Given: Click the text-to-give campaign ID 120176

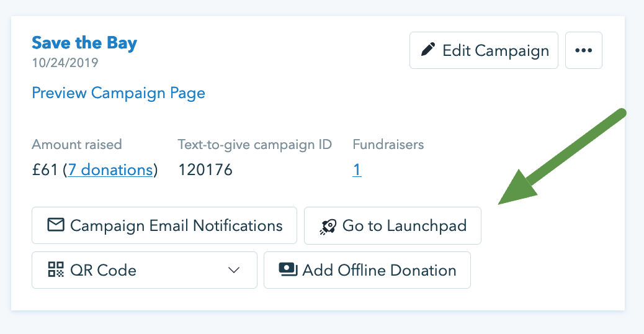Looking at the screenshot, I should pyautogui.click(x=205, y=170).
